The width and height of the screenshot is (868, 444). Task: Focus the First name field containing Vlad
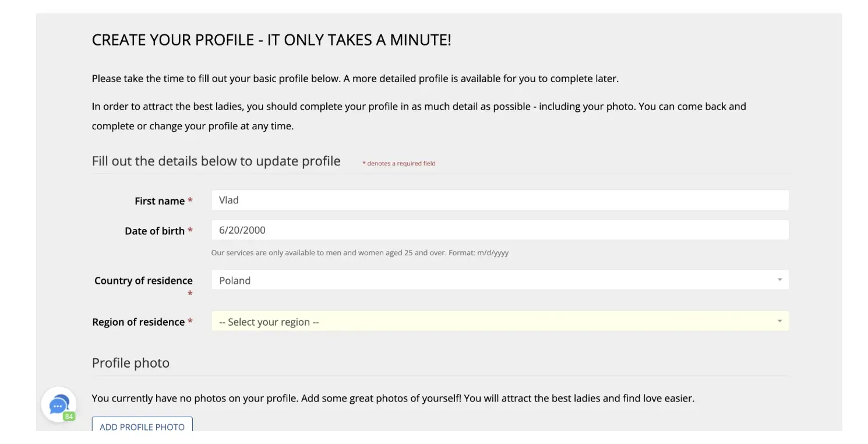coord(500,200)
